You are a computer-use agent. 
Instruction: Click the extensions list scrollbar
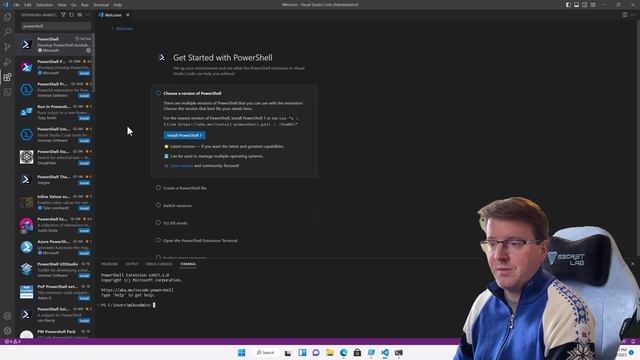[93, 62]
